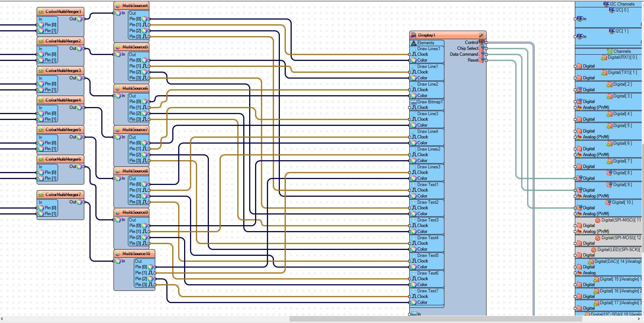
Task: Click the MultiSource4 component icon
Action: pos(118,6)
